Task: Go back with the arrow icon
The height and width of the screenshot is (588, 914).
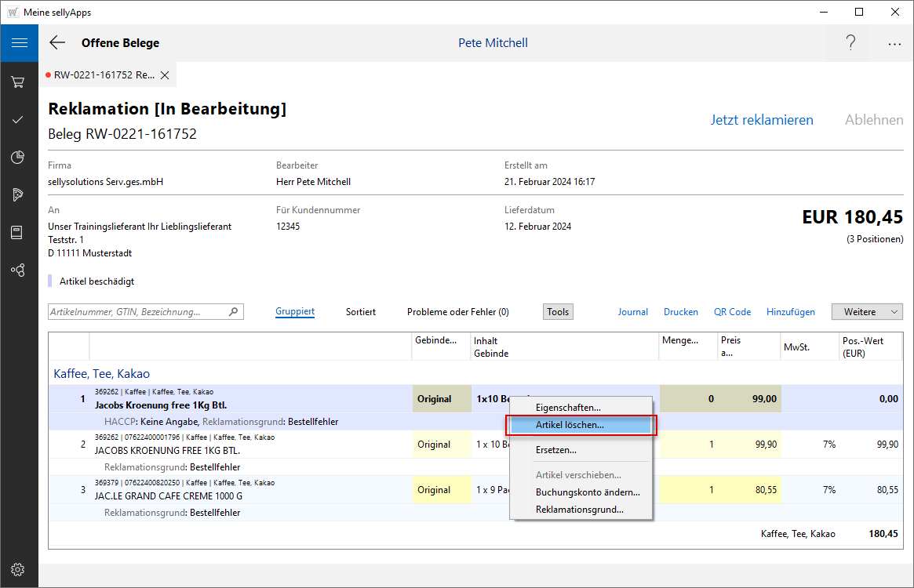Action: pos(57,43)
